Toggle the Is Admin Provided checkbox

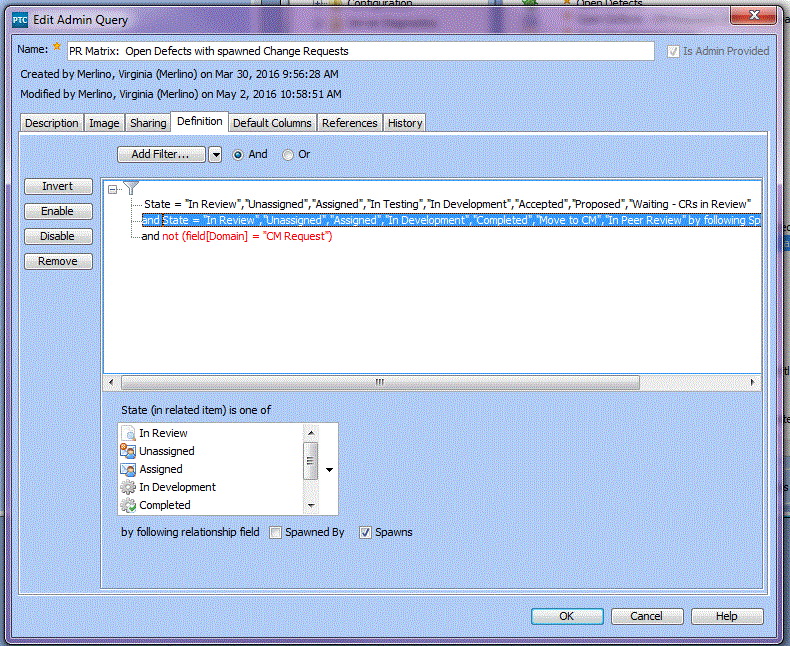pos(673,51)
